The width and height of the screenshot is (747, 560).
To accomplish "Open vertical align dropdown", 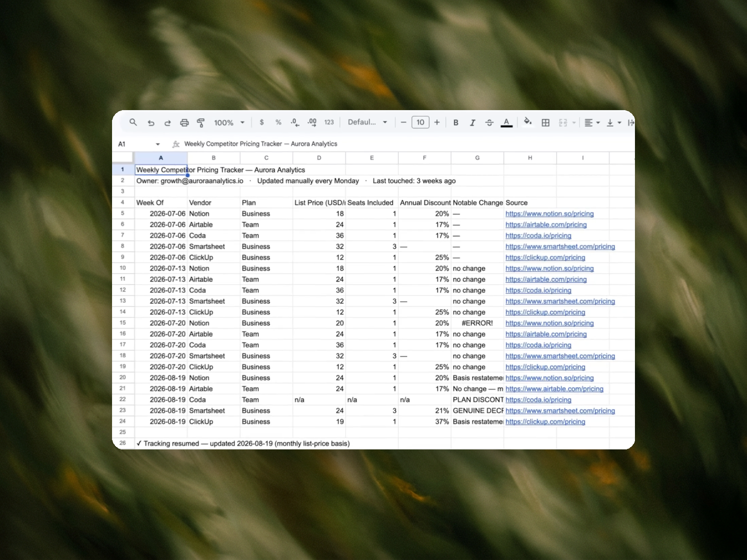I will [x=613, y=123].
